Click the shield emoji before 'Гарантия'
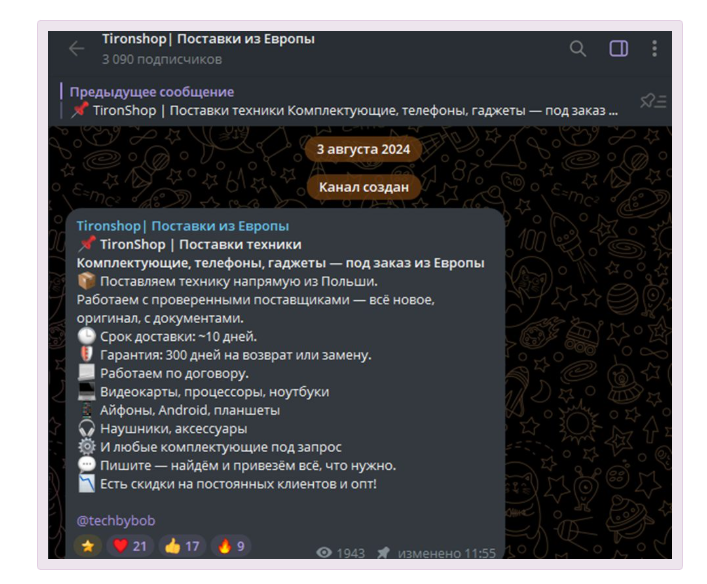Image resolution: width=707 pixels, height=584 pixels. 87,355
